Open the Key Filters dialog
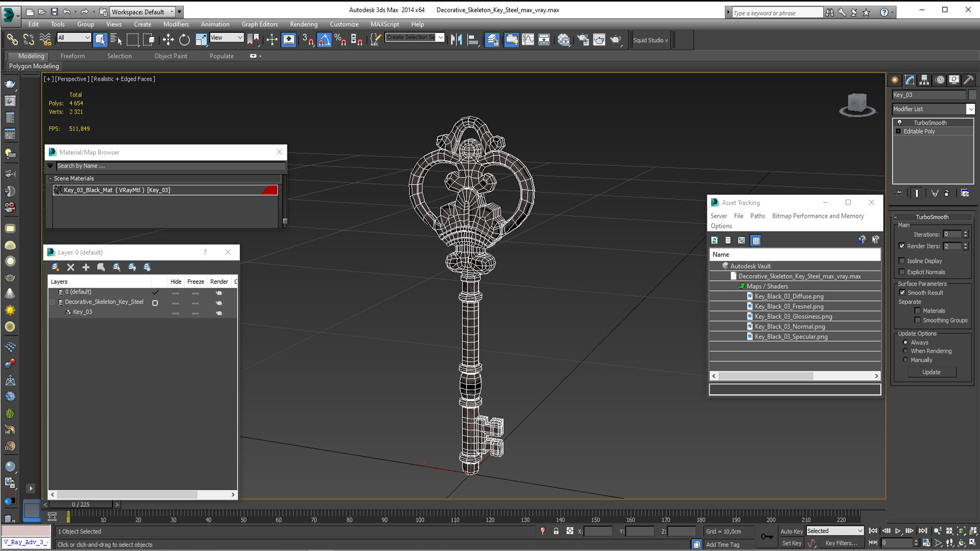980x551 pixels. 841,543
